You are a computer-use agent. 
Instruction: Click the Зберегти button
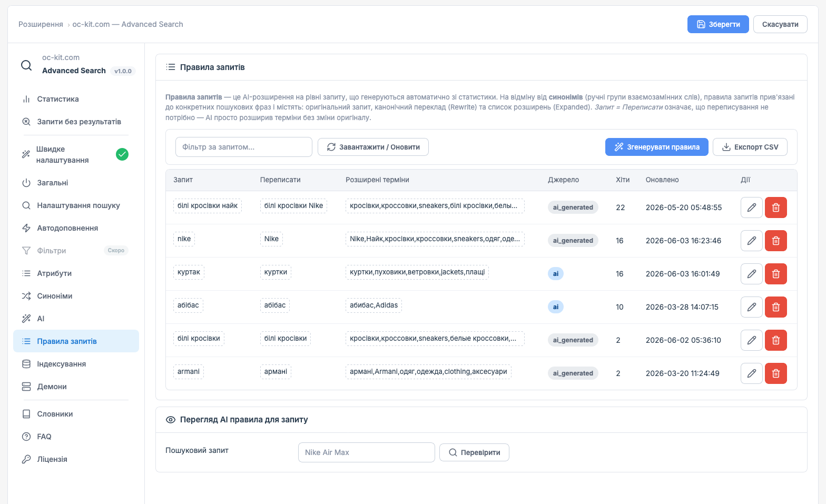point(718,24)
